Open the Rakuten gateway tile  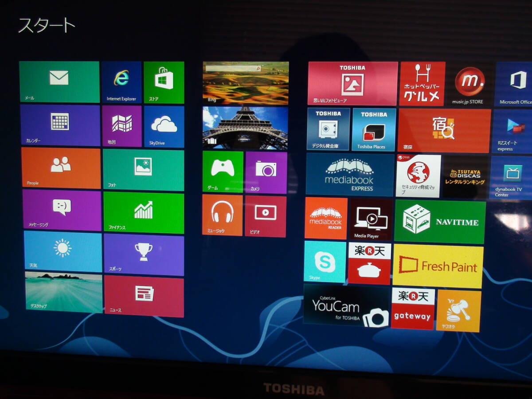point(413,309)
